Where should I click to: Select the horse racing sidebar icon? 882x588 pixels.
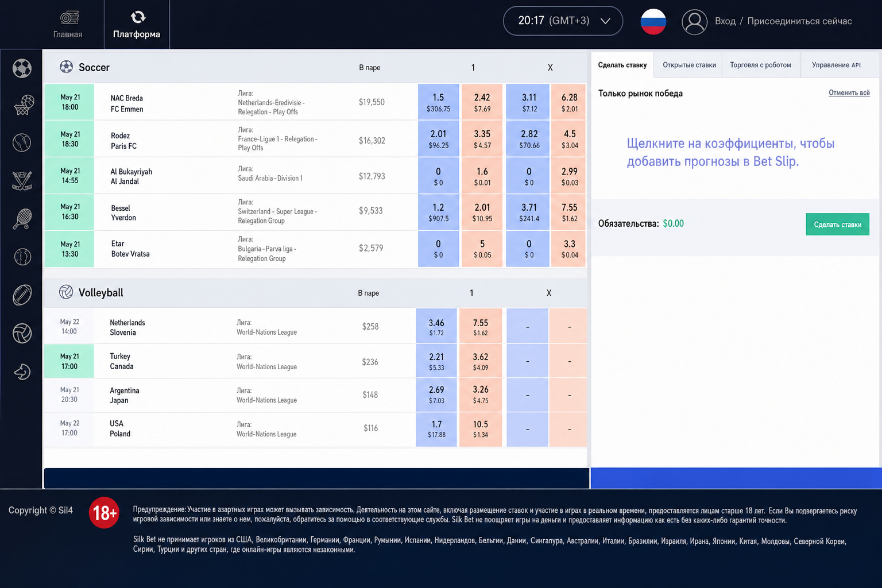pyautogui.click(x=22, y=372)
